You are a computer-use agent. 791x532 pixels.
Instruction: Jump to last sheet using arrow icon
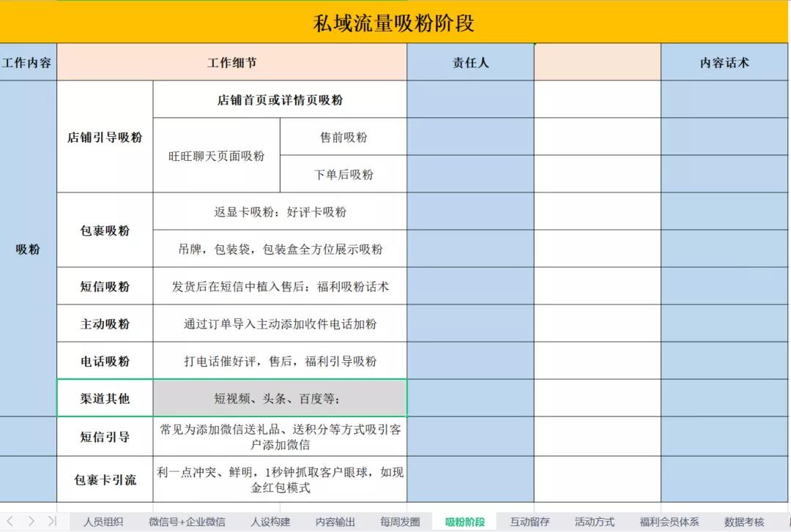pos(52,521)
